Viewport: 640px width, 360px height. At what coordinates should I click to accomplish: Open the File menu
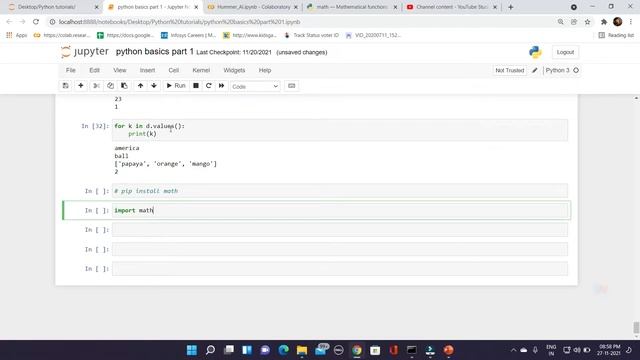click(71, 70)
